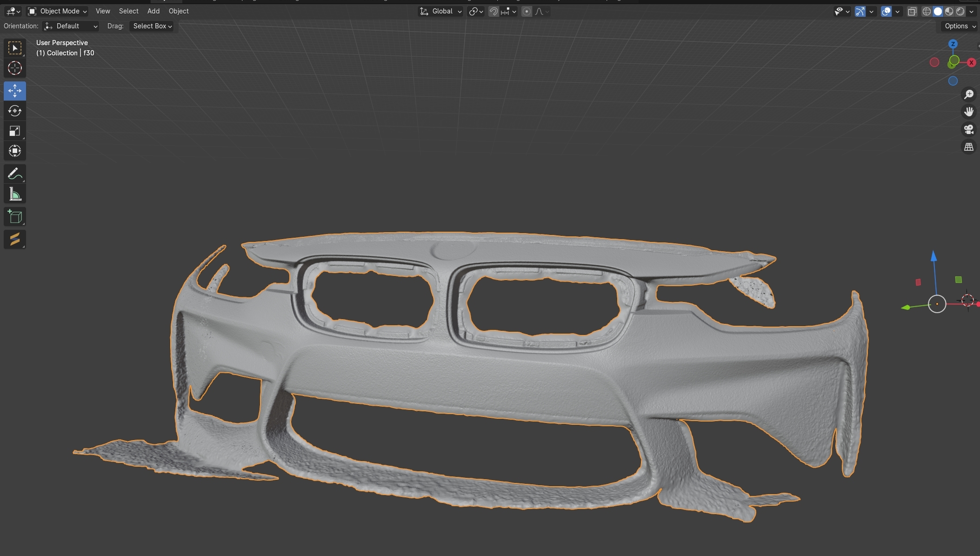Activate the 3D Cursor tool

point(15,68)
